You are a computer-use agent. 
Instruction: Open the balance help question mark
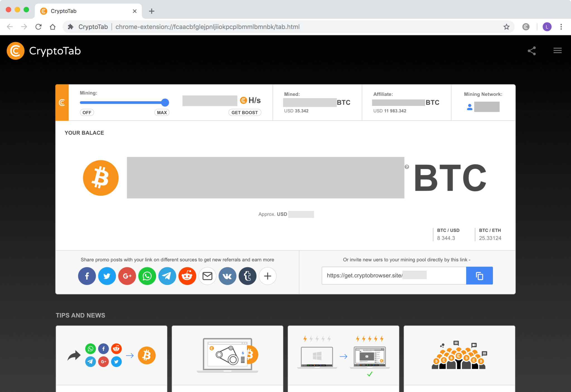tap(407, 167)
